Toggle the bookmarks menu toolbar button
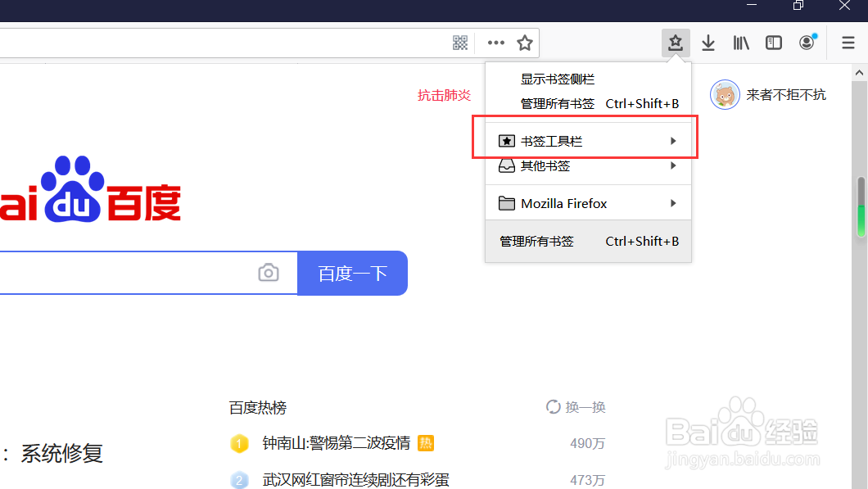Viewport: 868px width, 489px height. coord(676,43)
